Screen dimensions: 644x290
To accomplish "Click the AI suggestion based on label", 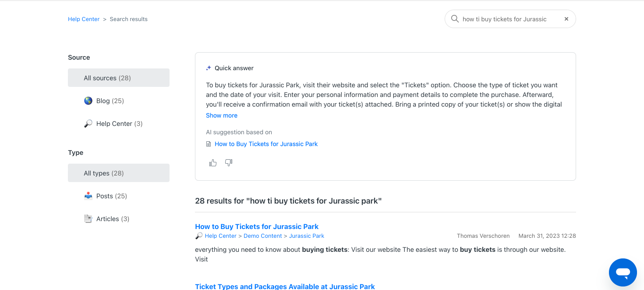I will click(x=239, y=132).
